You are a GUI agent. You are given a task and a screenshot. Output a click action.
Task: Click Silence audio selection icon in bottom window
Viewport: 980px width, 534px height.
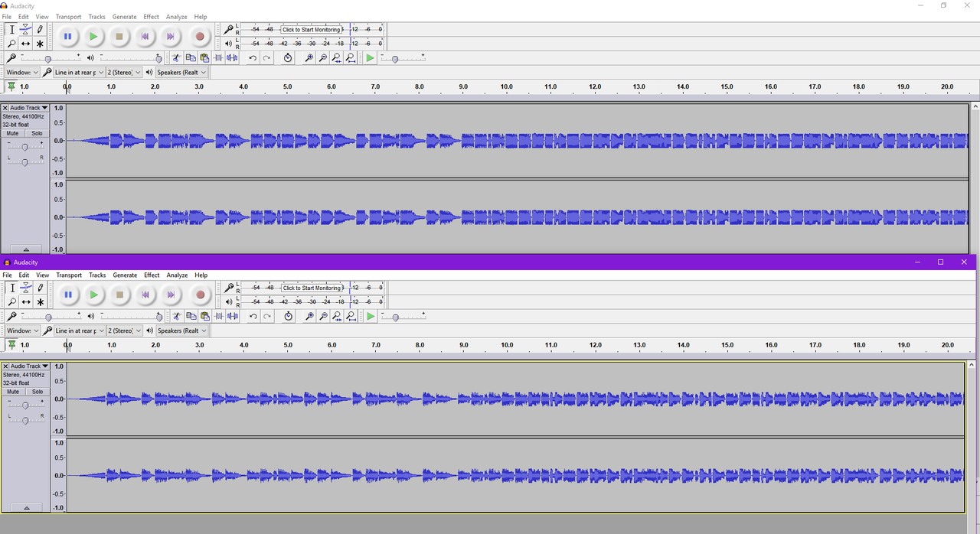[233, 316]
